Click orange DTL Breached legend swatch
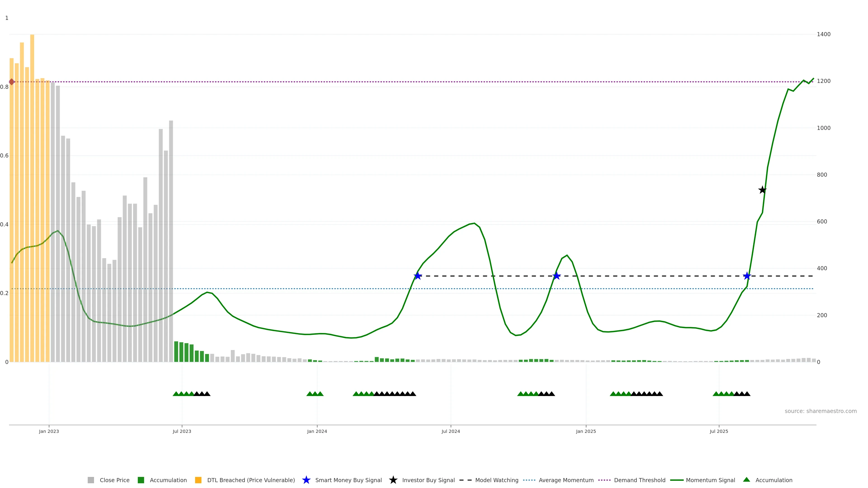 click(198, 480)
